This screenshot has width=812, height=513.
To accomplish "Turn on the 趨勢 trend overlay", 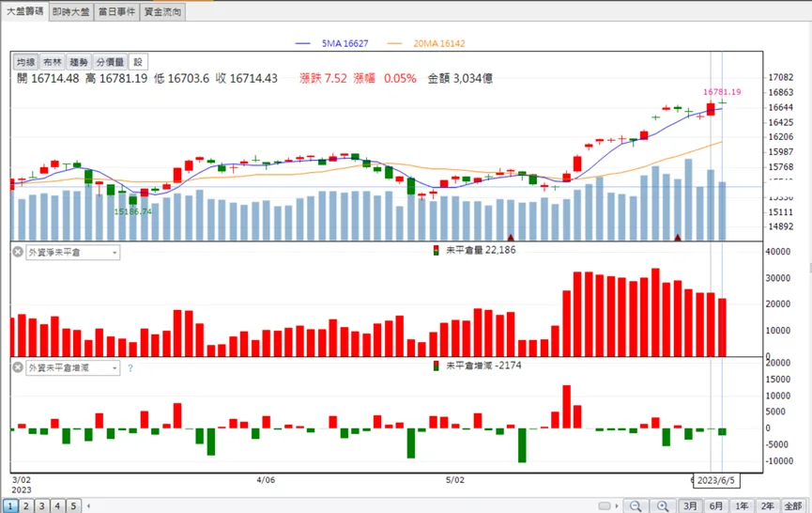I will [x=78, y=62].
